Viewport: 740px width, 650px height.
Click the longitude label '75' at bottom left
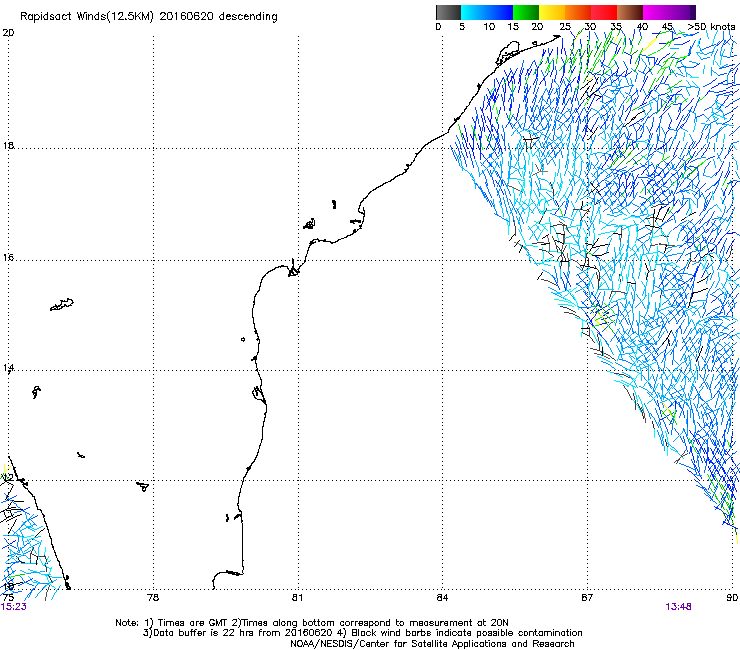(8, 598)
